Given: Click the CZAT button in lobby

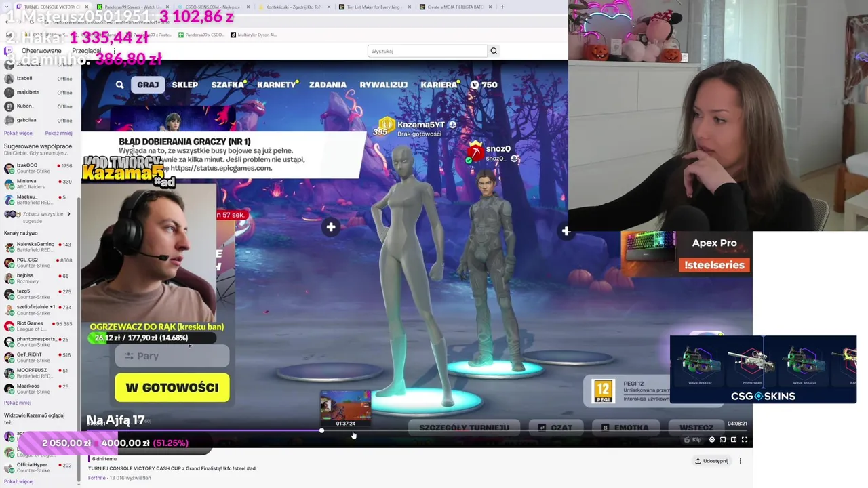Looking at the screenshot, I should pyautogui.click(x=555, y=428).
